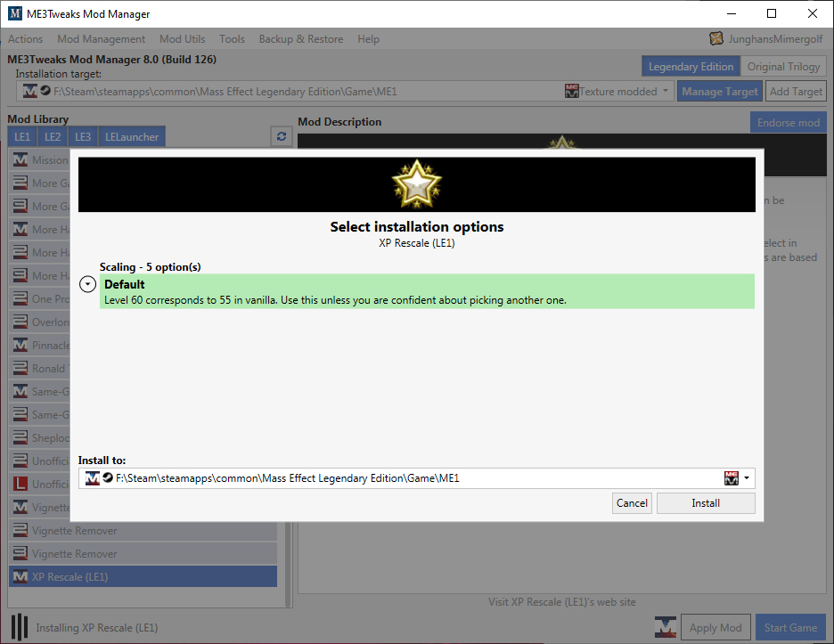Select the LELauncher library tab

pos(132,136)
